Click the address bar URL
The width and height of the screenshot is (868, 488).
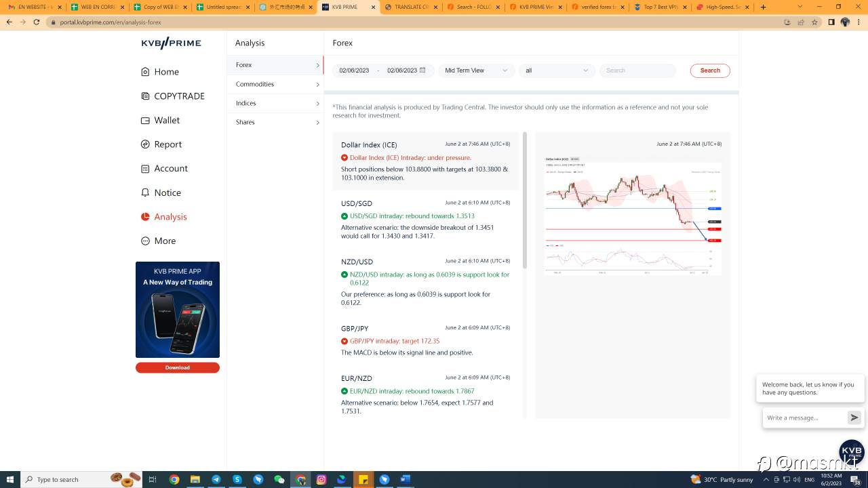click(x=111, y=22)
